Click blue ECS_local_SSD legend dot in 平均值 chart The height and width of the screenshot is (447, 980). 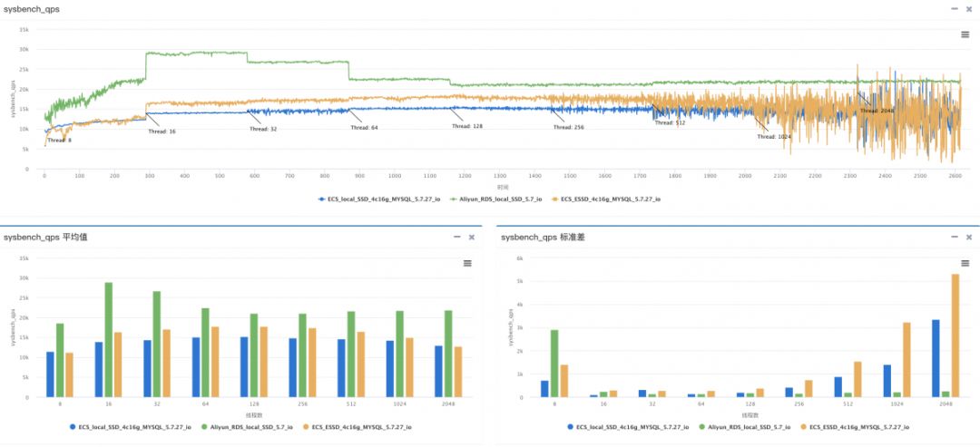pyautogui.click(x=72, y=426)
